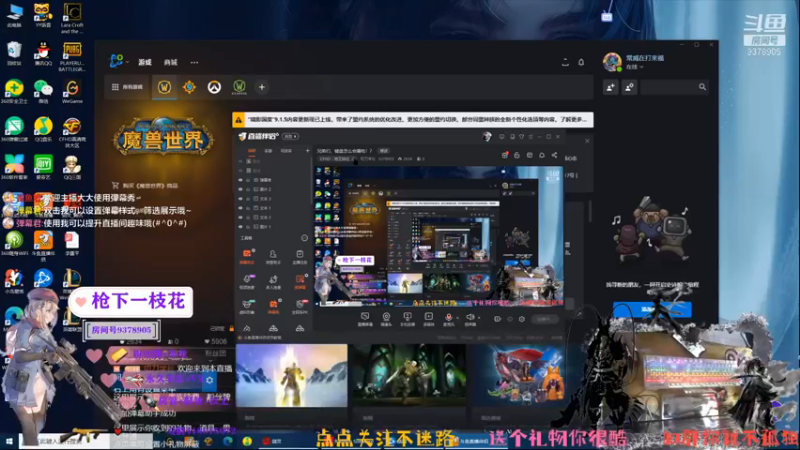Screen dimensions: 800x450
Task: Expand speaker options dropdown arrow
Action: [479, 318]
